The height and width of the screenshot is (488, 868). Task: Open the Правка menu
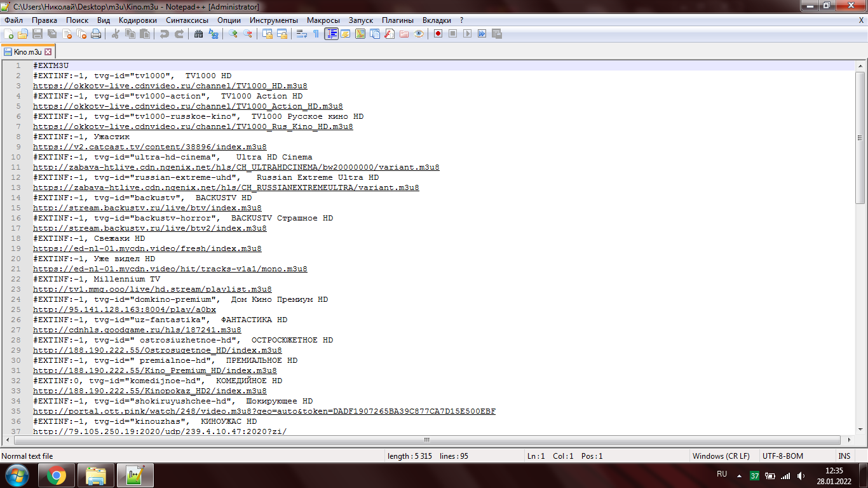[44, 20]
